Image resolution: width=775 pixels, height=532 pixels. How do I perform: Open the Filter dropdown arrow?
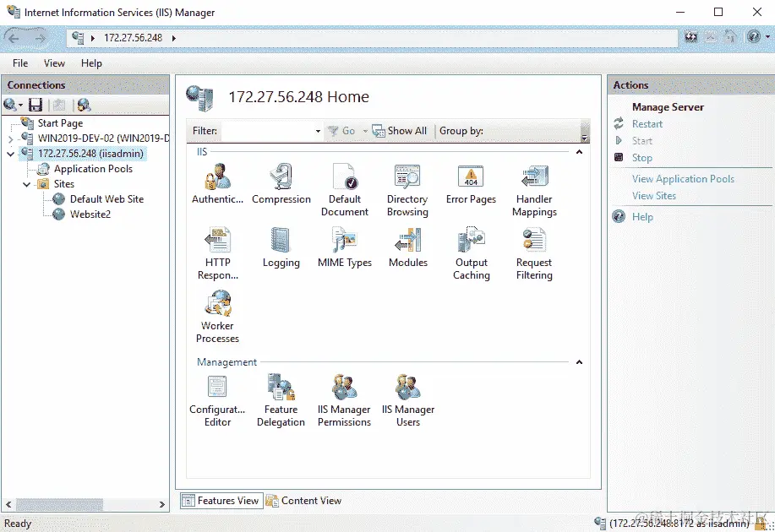pos(318,132)
